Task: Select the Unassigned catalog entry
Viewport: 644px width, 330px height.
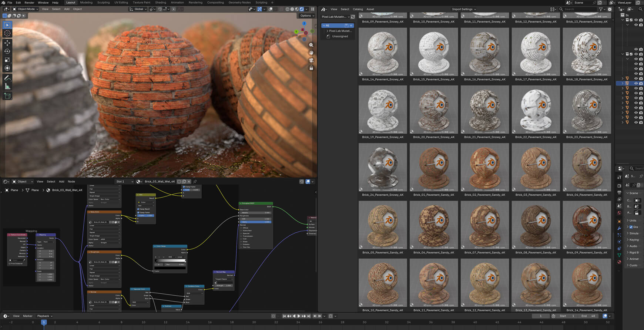Action: coord(340,36)
